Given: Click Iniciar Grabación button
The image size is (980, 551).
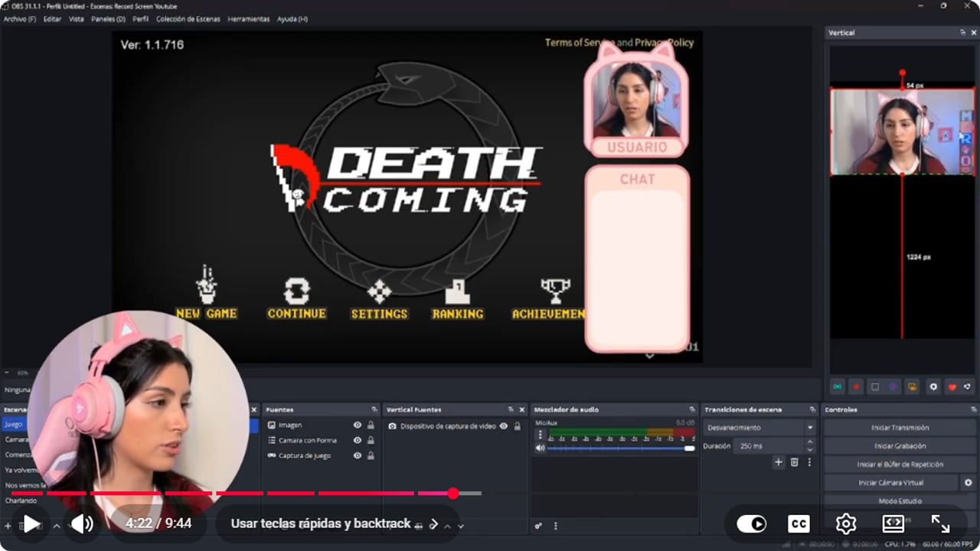Looking at the screenshot, I should 899,446.
